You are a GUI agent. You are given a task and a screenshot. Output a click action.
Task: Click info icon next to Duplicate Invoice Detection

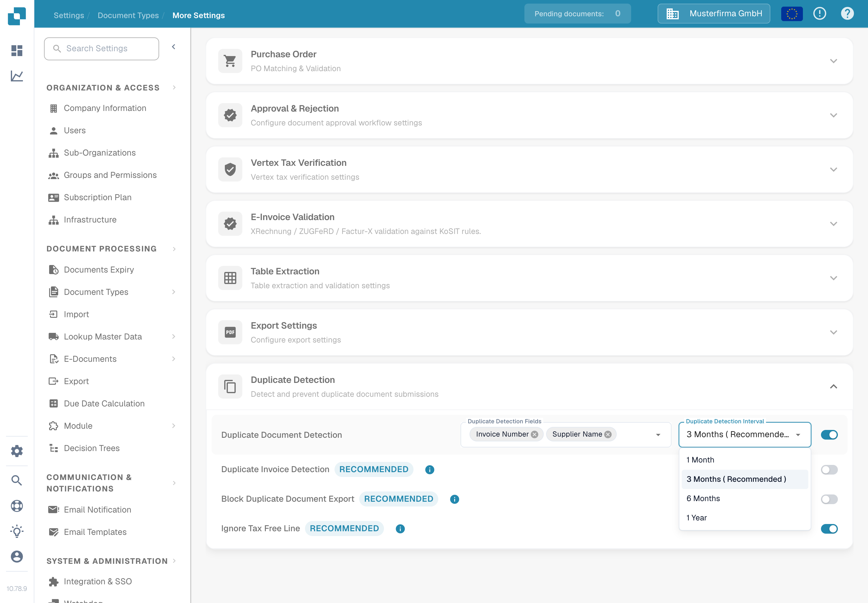(x=429, y=470)
